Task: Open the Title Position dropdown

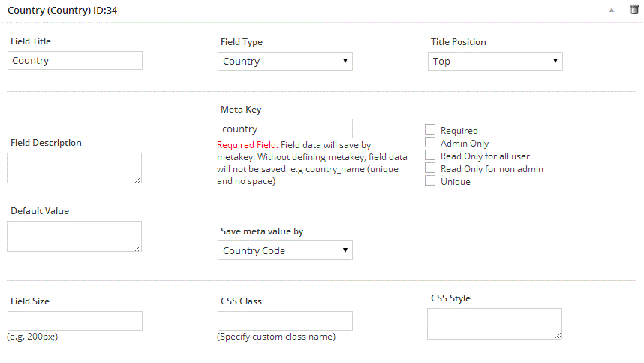Action: 495,62
